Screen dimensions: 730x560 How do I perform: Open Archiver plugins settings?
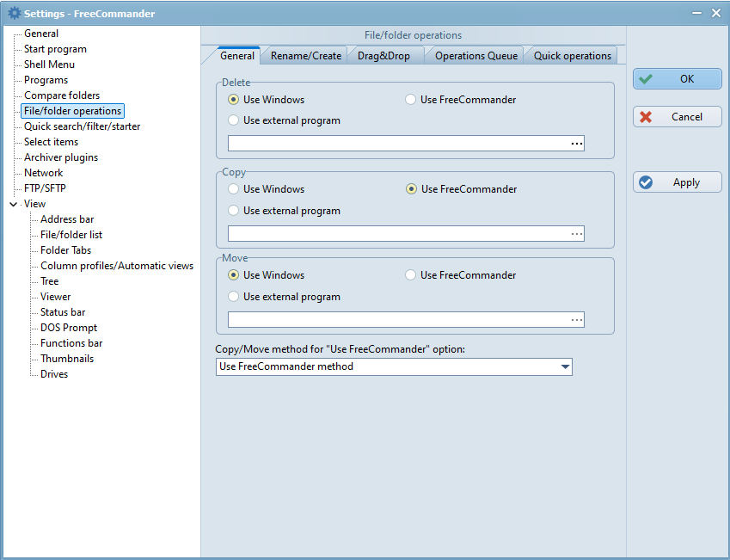61,157
